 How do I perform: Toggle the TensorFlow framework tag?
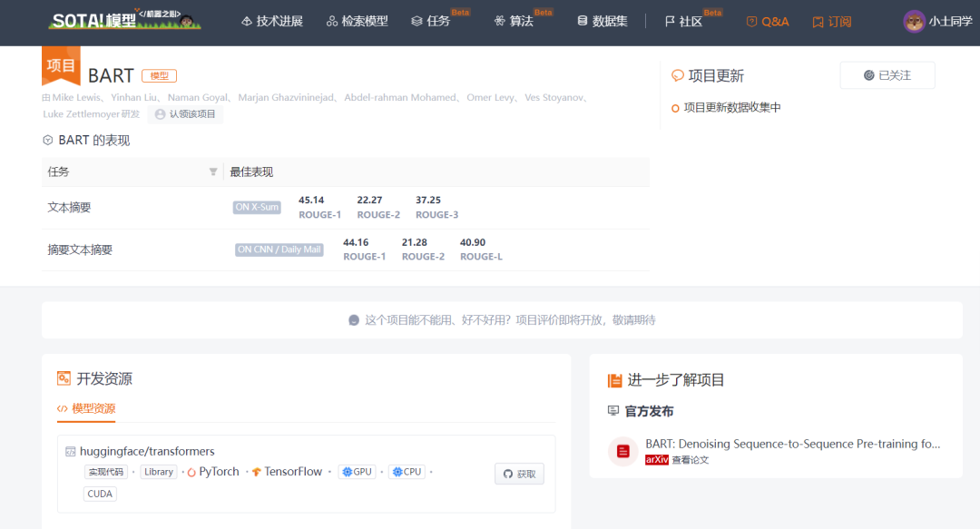(x=287, y=471)
